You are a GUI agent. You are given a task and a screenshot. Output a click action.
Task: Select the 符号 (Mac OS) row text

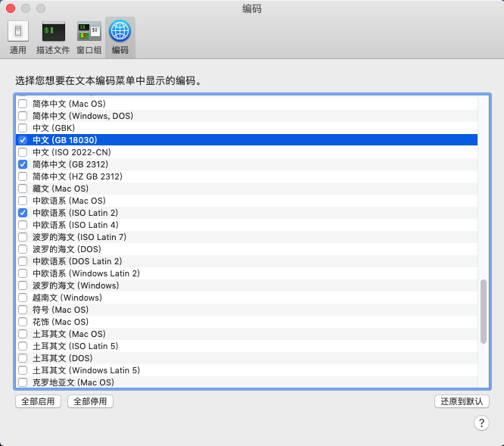pyautogui.click(x=61, y=310)
